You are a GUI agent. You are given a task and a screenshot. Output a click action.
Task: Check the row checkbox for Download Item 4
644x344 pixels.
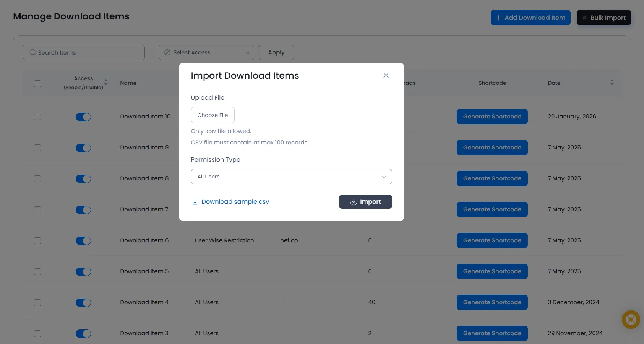coord(37,303)
